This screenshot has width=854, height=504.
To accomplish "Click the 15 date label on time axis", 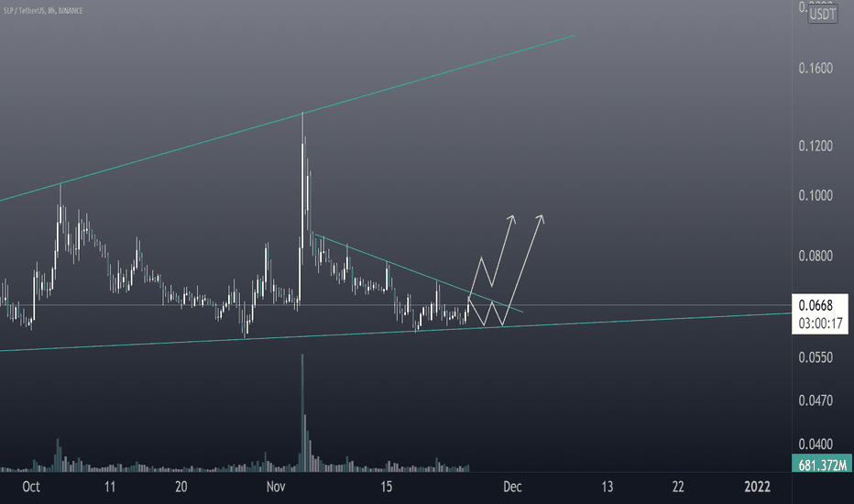I will 386,487.
